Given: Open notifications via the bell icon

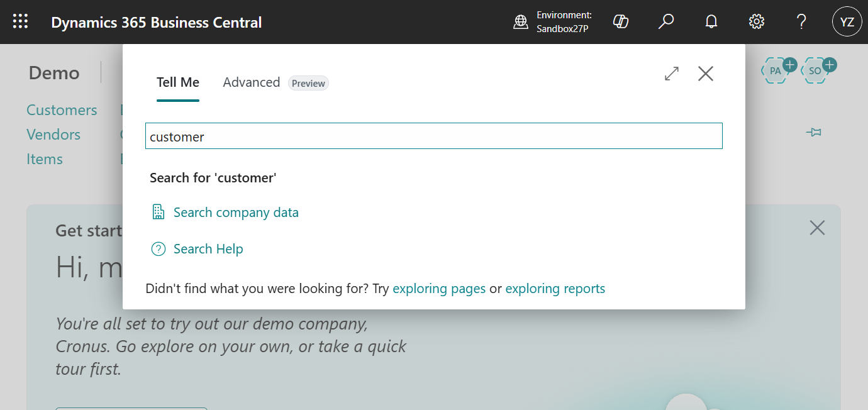Looking at the screenshot, I should click(x=711, y=21).
